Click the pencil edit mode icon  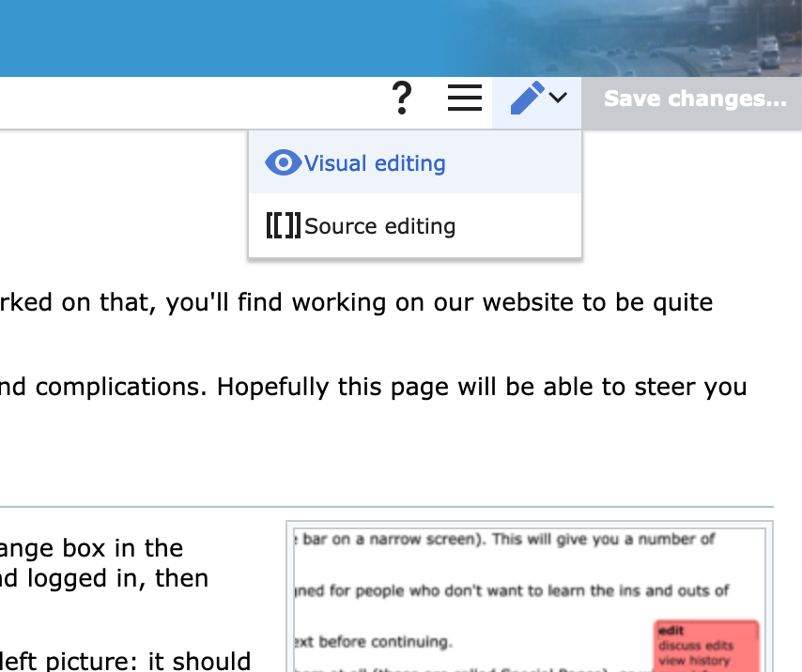527,98
